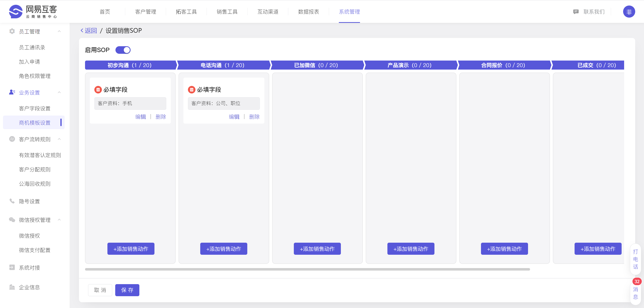Open 客户分配规则 in sidebar
The height and width of the screenshot is (308, 644).
(x=35, y=170)
